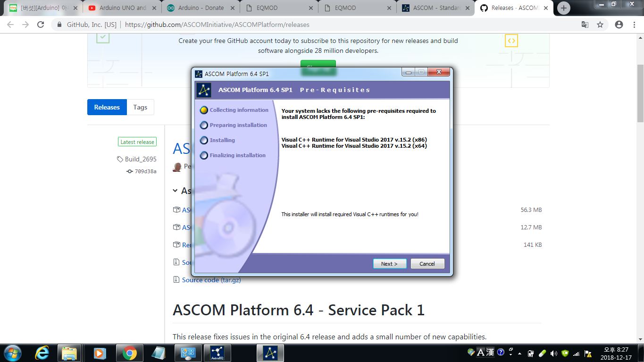Click the ASCOM installer taskbar item

coord(270,353)
